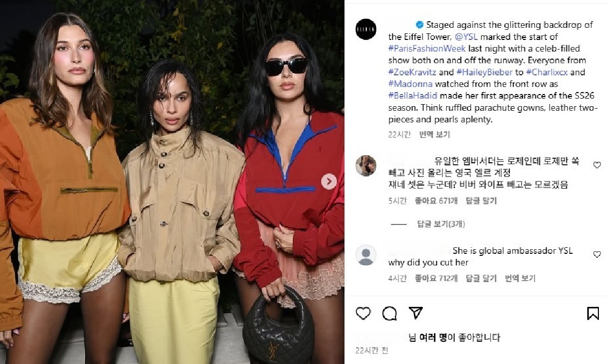Reply to the ambassador comment
Screen dimensions: 607x364
(x=481, y=278)
